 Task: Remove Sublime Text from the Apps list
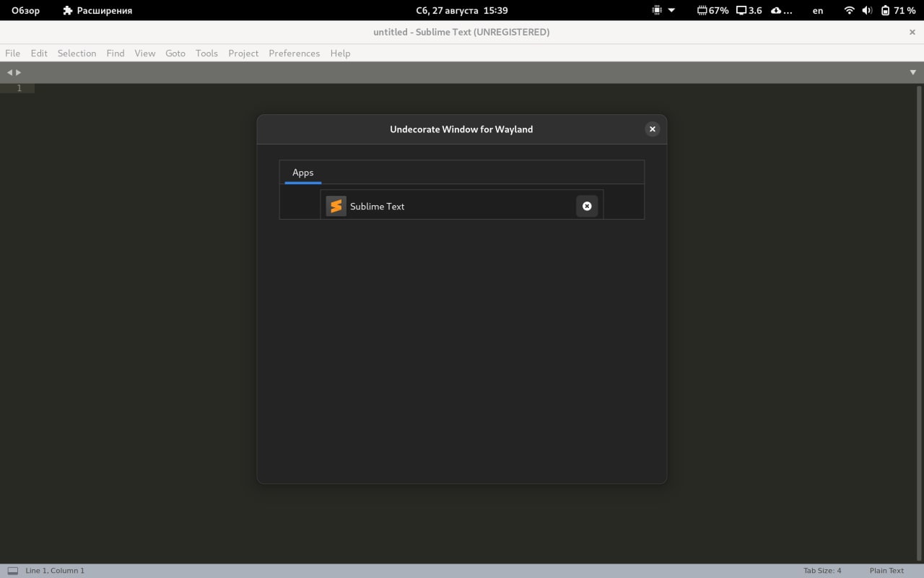[x=587, y=206]
